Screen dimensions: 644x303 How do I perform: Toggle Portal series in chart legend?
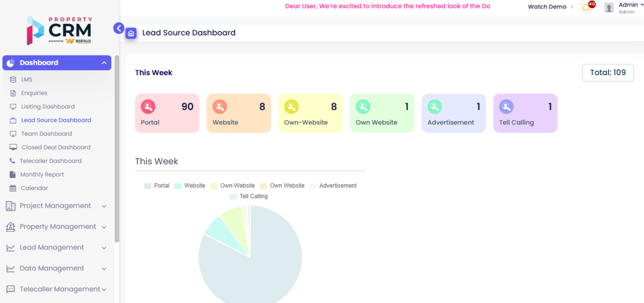tap(156, 186)
